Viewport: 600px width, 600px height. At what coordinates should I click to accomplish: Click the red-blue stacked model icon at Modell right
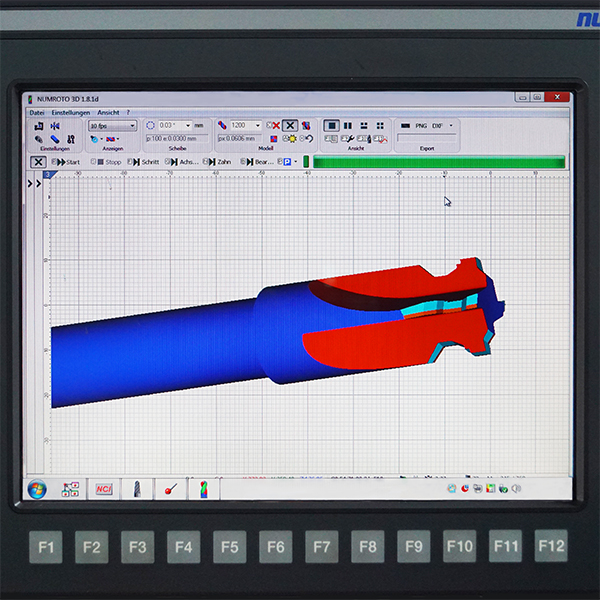point(306,126)
